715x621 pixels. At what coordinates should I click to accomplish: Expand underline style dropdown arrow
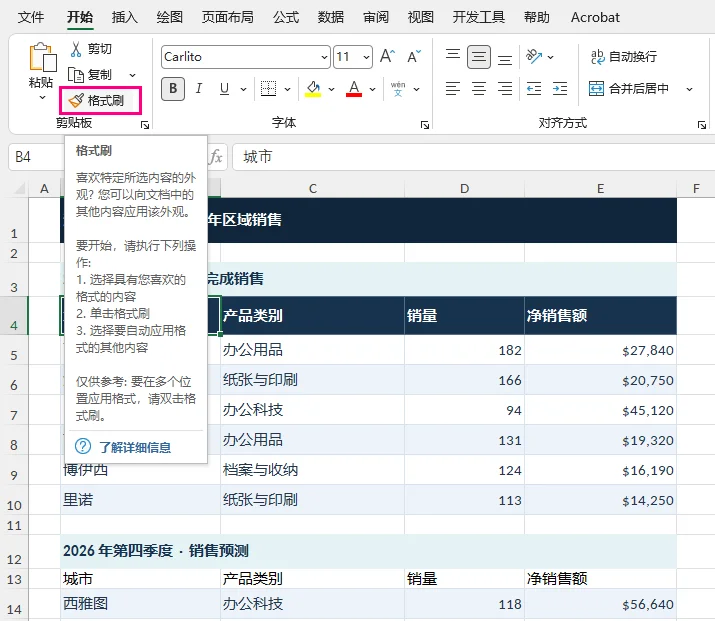[244, 89]
